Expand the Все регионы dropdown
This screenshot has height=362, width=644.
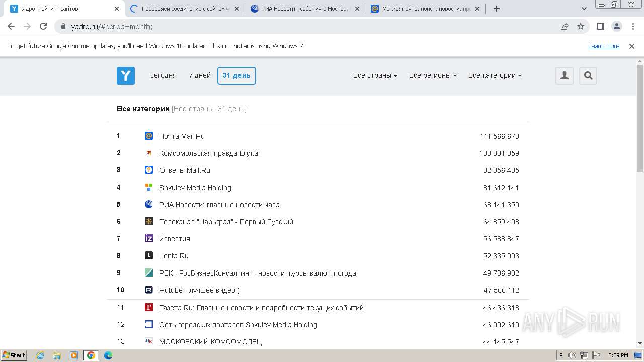(433, 75)
